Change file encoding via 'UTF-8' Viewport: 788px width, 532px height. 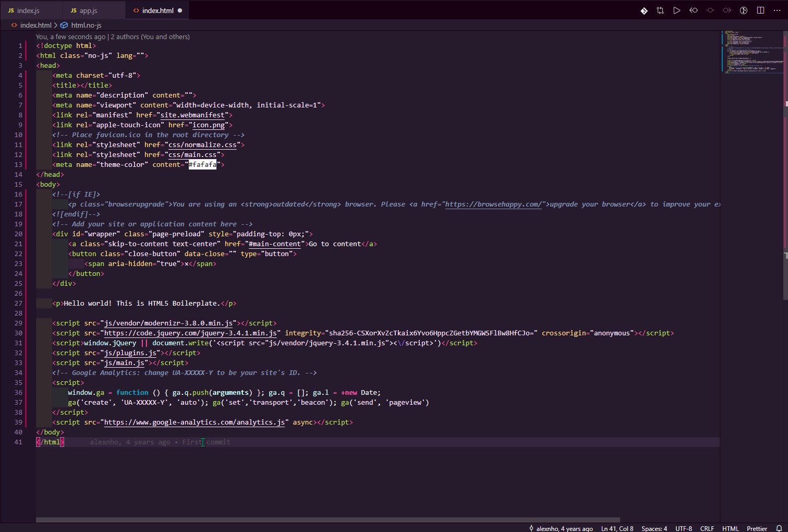[x=684, y=528]
